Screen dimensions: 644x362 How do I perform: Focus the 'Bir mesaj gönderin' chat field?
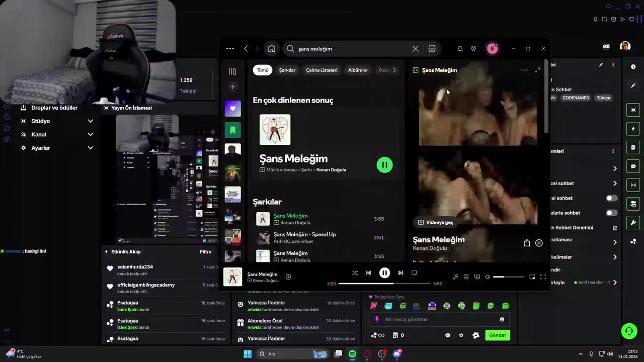click(x=439, y=319)
